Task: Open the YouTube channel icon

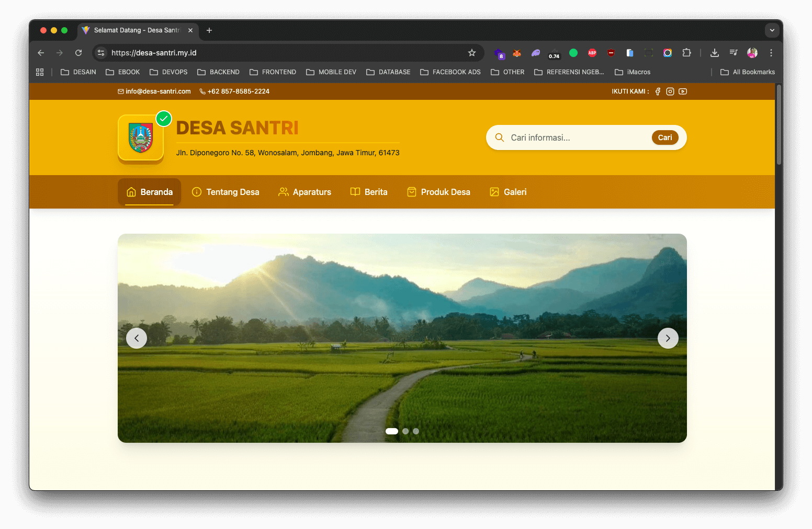Action: pos(683,91)
